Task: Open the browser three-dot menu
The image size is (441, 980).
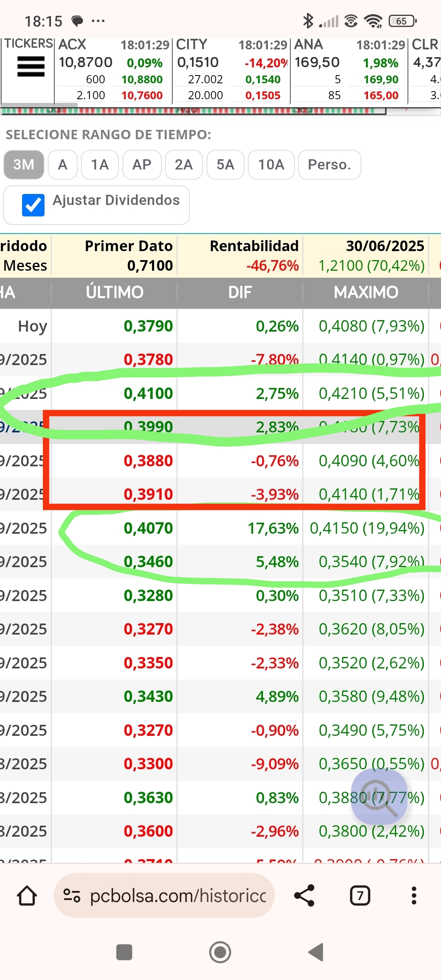Action: click(x=414, y=895)
